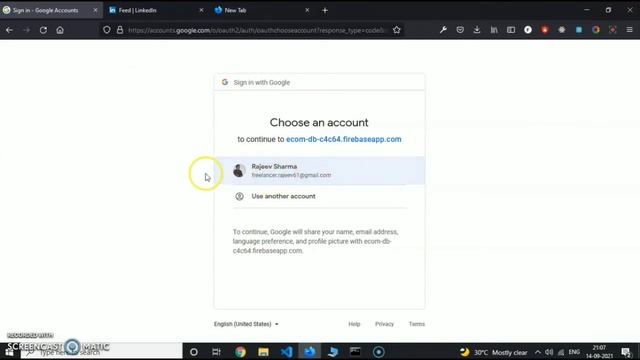Close the New Tab tab

coord(307,10)
